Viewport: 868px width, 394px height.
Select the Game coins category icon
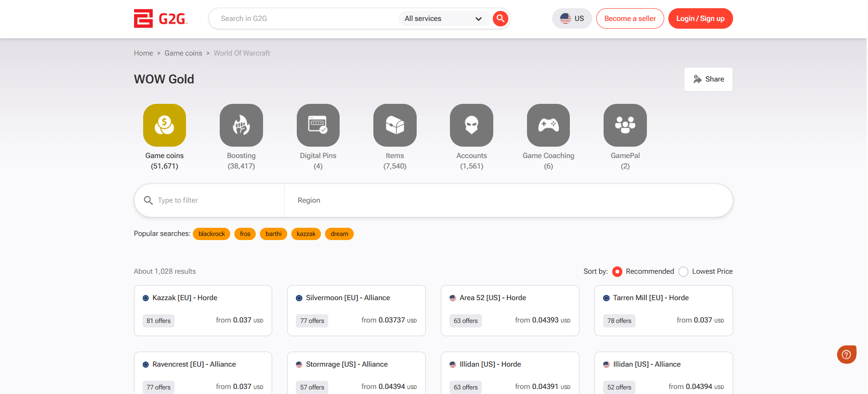coord(164,125)
